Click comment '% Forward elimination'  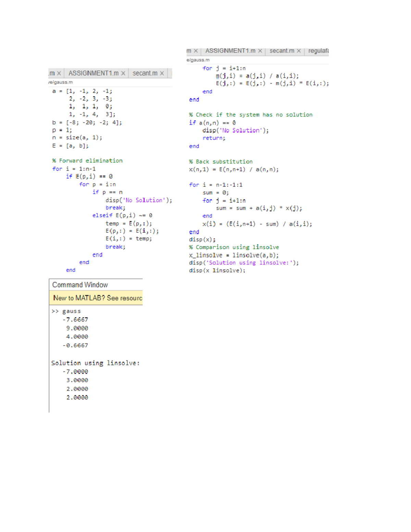(x=87, y=161)
